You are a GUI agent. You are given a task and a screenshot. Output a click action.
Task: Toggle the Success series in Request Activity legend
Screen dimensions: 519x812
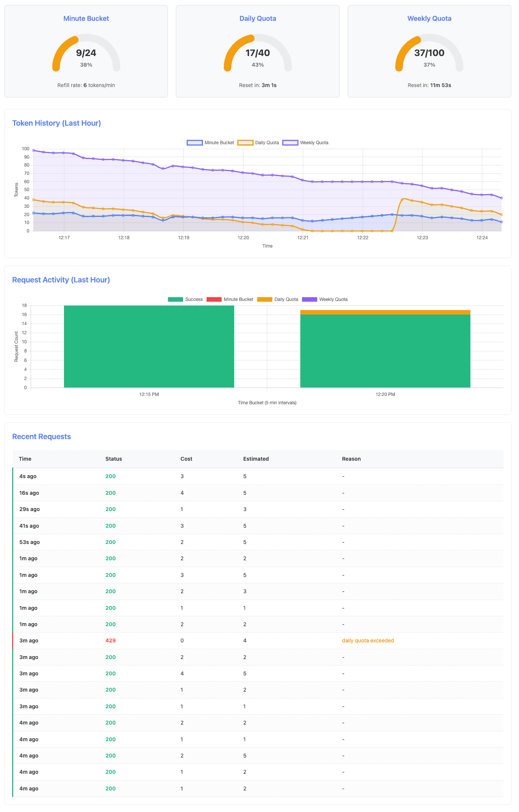click(x=185, y=299)
